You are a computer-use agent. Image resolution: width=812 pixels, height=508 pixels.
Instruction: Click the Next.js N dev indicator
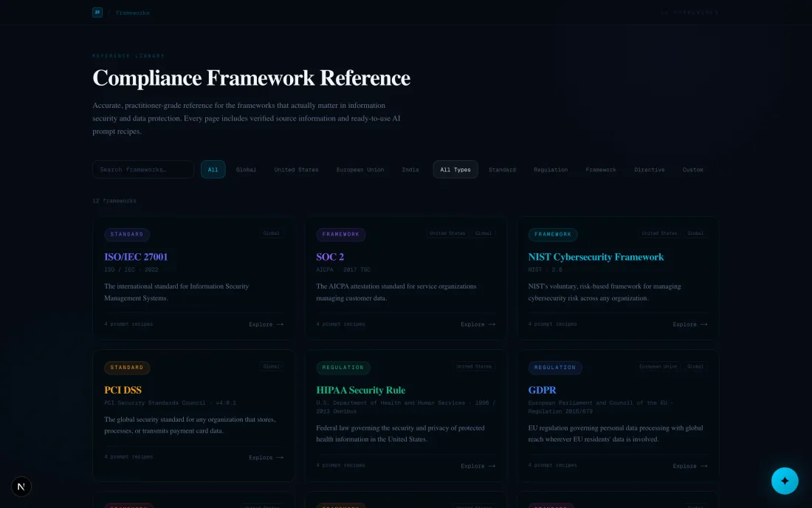(x=21, y=487)
